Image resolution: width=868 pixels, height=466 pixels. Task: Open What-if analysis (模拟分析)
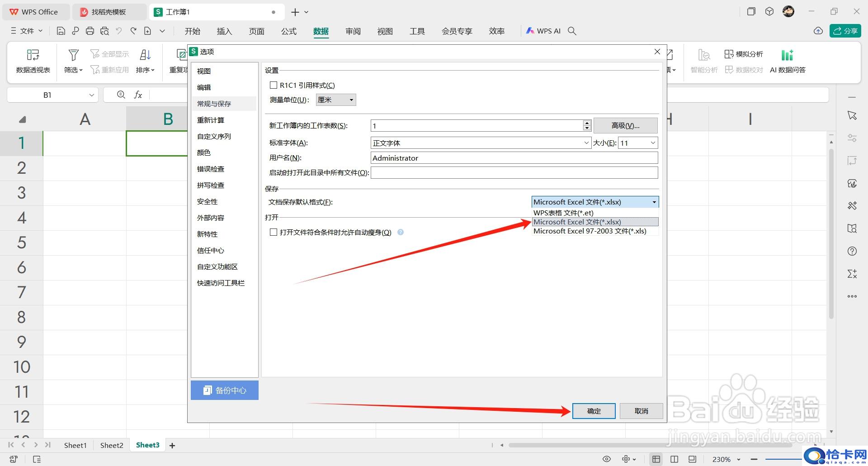tap(744, 54)
